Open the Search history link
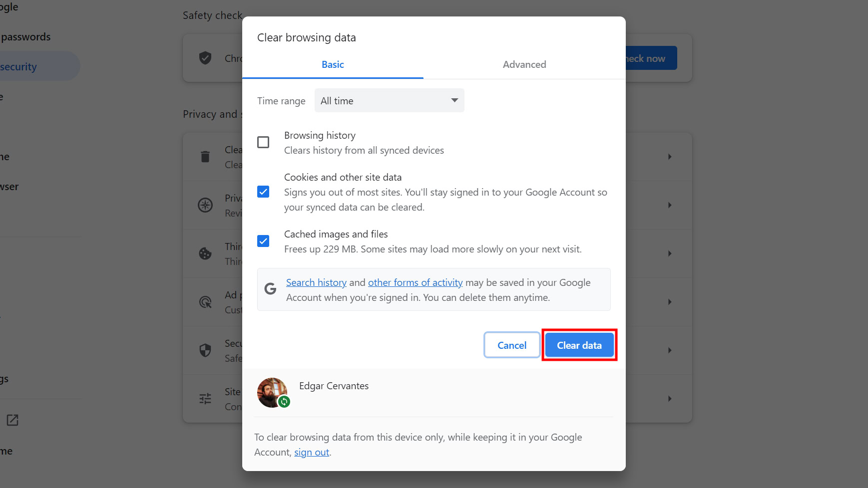The width and height of the screenshot is (868, 488). [x=316, y=282]
